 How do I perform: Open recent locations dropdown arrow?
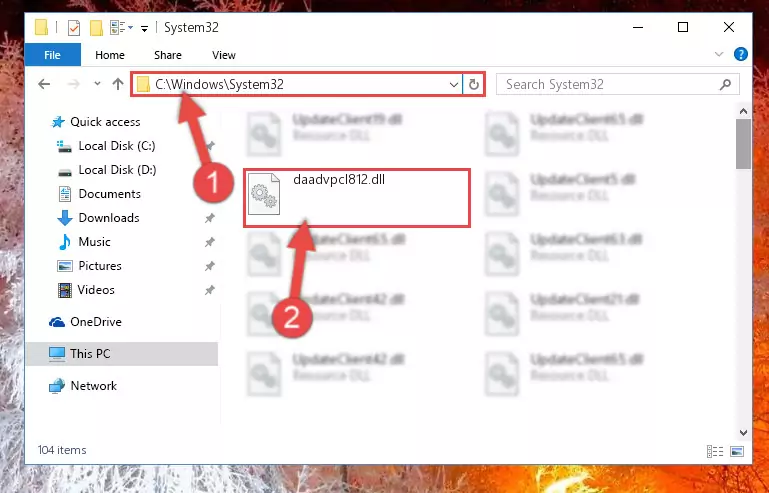coord(97,84)
